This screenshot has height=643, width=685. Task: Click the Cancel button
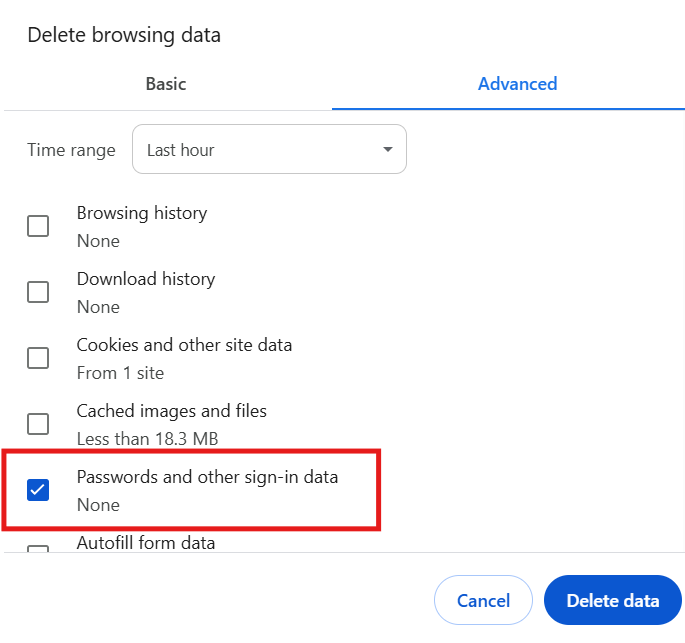click(483, 600)
